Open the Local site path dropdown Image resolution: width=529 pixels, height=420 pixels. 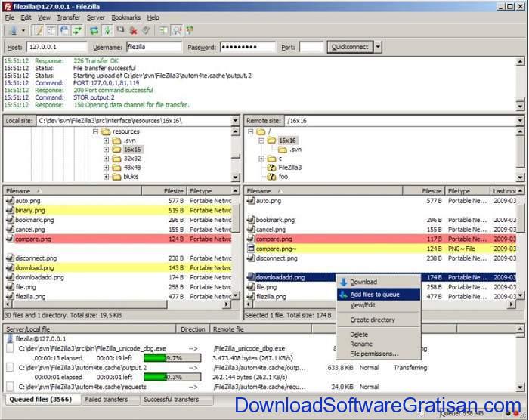coord(235,120)
